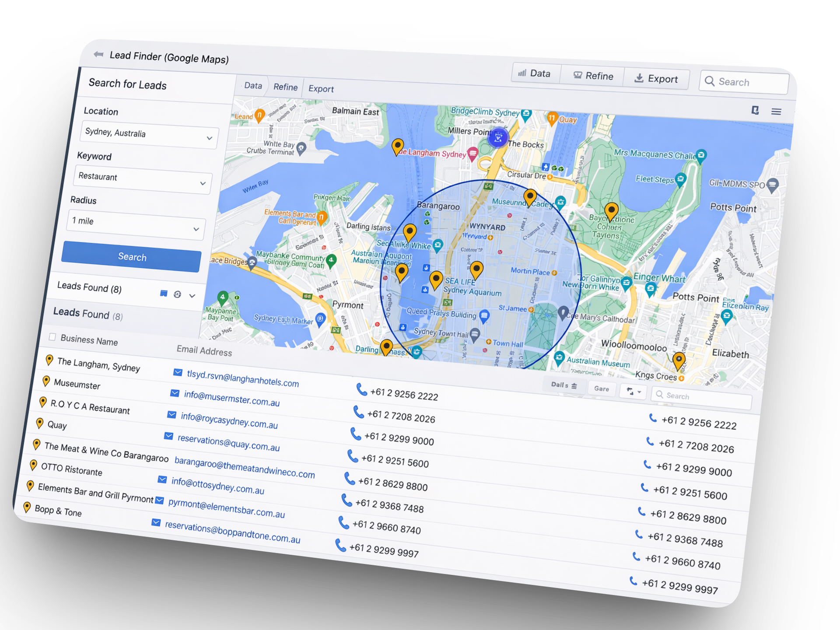
Task: Select the Export tab above the map
Action: click(321, 89)
